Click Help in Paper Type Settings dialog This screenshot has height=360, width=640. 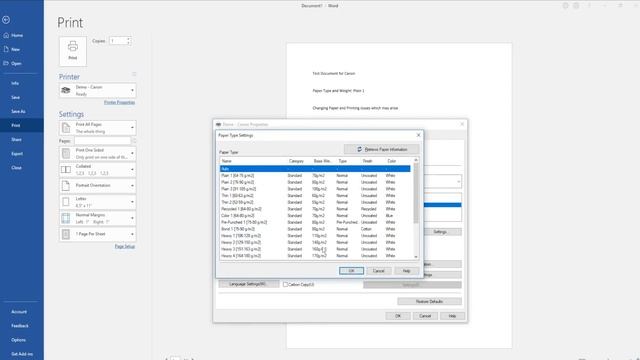(x=406, y=271)
